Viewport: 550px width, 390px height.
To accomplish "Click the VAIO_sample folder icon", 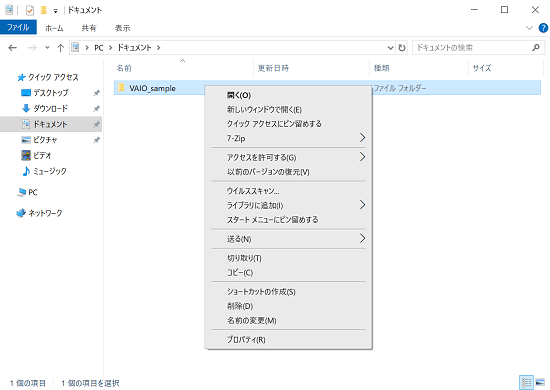I will (x=121, y=88).
